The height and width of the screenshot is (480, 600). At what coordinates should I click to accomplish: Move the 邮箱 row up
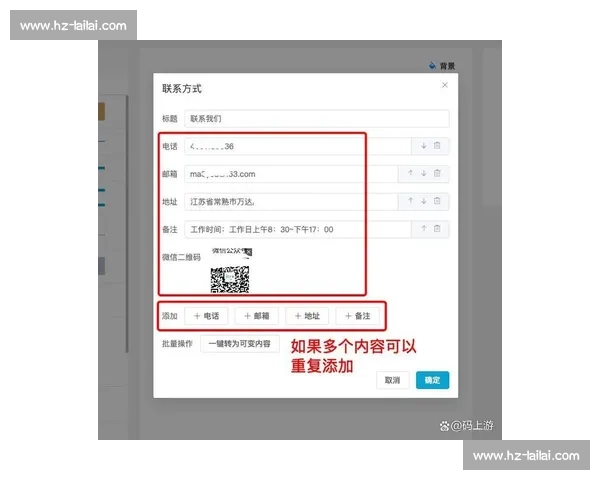coord(411,173)
